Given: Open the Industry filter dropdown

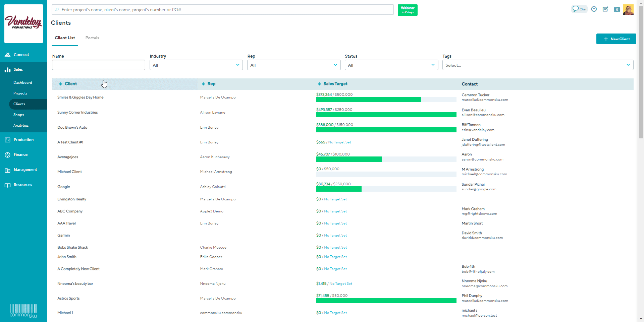Looking at the screenshot, I should 196,65.
